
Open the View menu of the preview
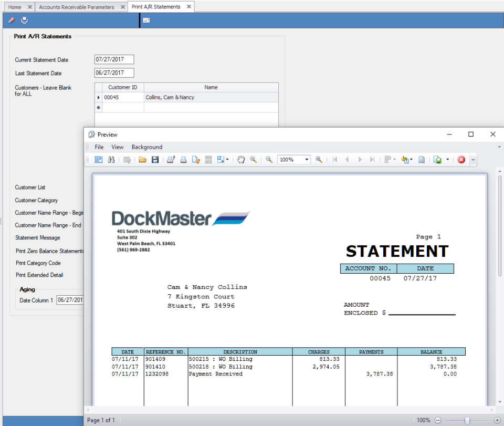pyautogui.click(x=117, y=147)
